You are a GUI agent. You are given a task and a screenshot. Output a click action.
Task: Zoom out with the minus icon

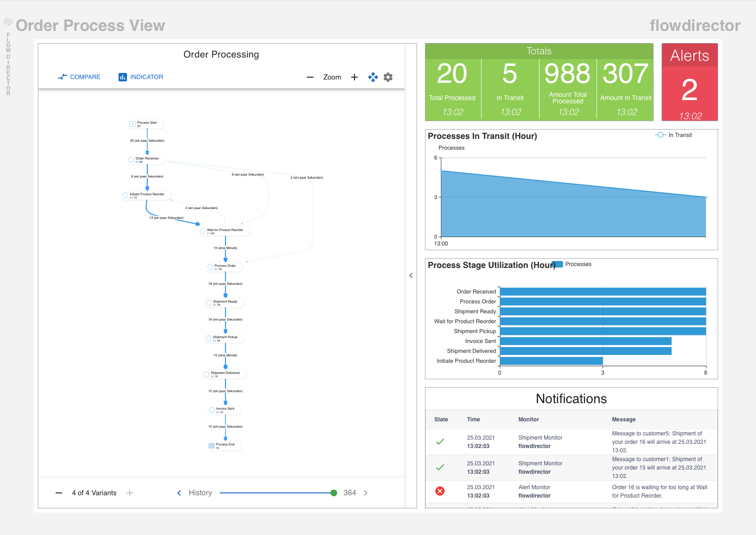tap(310, 77)
